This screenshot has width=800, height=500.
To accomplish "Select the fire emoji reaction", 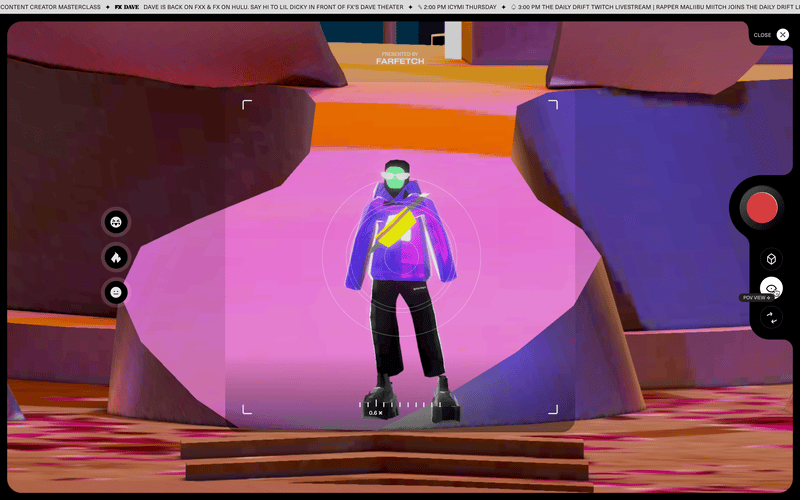I will pos(116,257).
